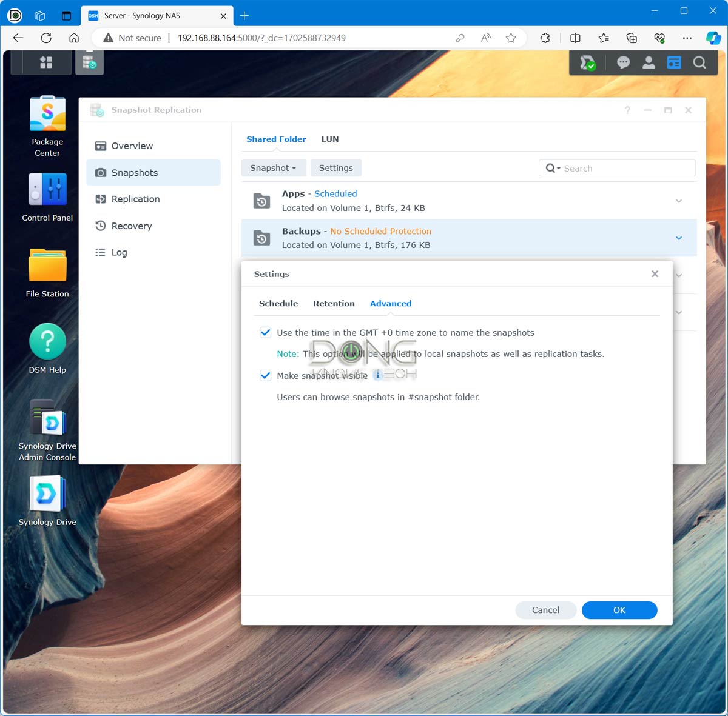Select the LUN tab
Screen dimensions: 728x716
(x=330, y=139)
